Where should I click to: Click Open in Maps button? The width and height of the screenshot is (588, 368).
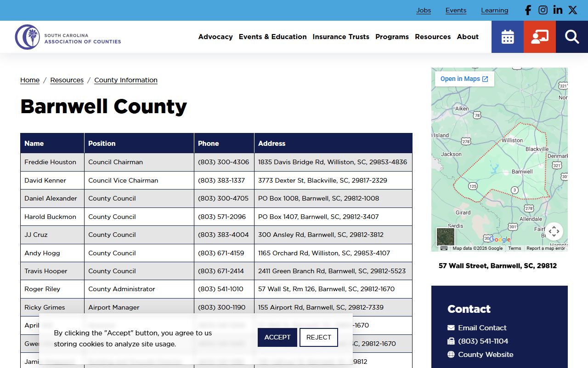(464, 79)
